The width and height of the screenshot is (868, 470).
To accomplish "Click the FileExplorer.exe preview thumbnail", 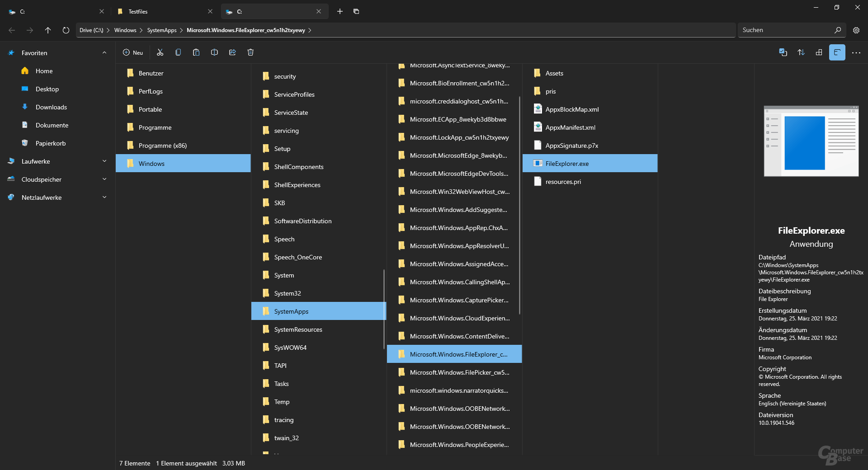I will [811, 141].
